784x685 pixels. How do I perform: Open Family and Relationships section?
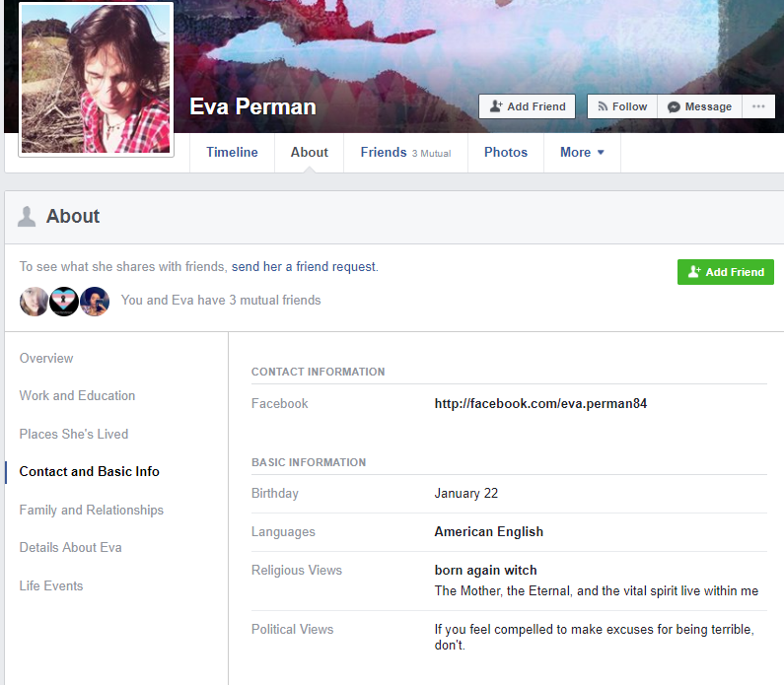coord(92,510)
